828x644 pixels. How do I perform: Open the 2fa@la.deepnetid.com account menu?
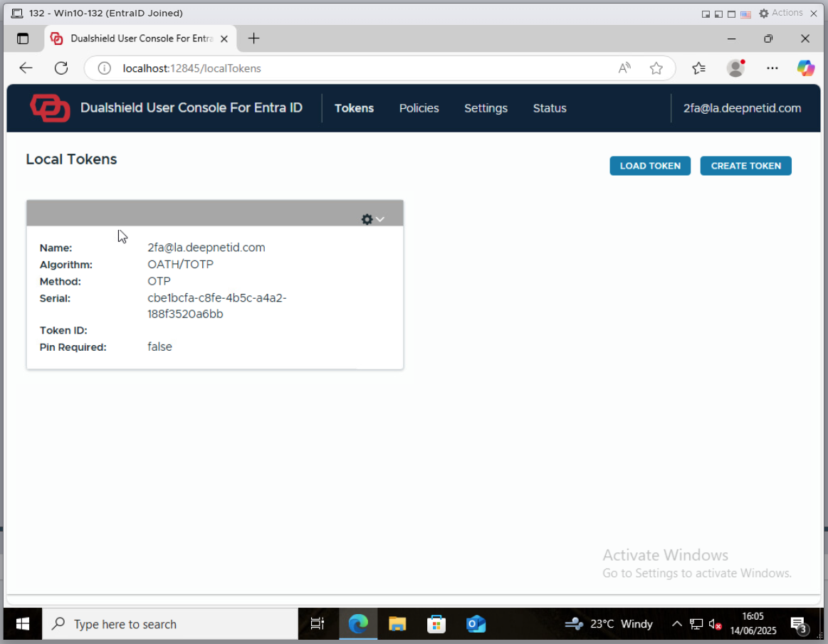(x=742, y=108)
